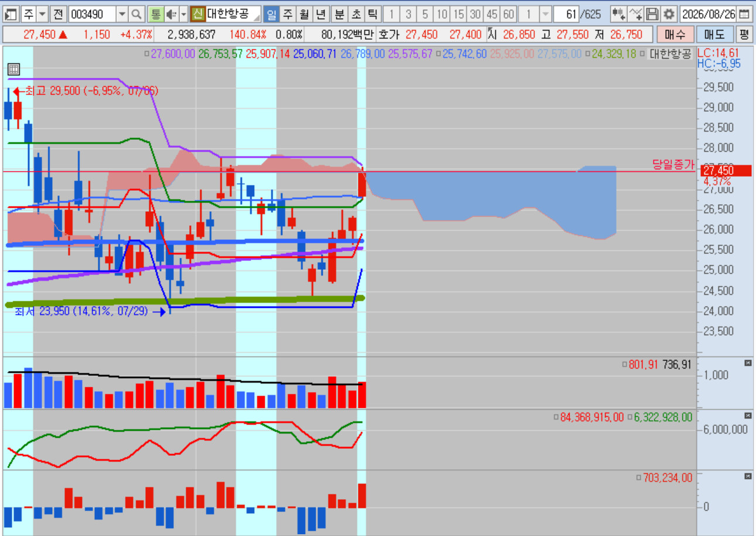
Task: Switch to the weekly (주) chart period
Action: pyautogui.click(x=288, y=13)
